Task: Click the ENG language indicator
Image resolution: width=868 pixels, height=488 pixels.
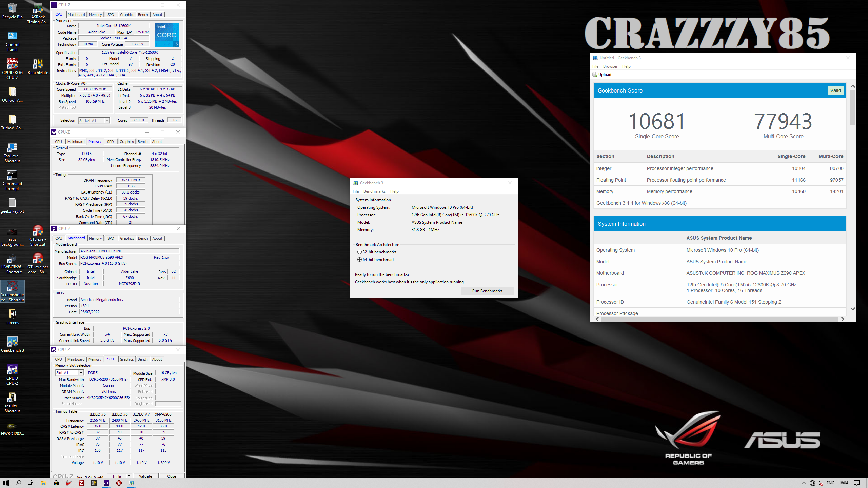Action: click(830, 483)
